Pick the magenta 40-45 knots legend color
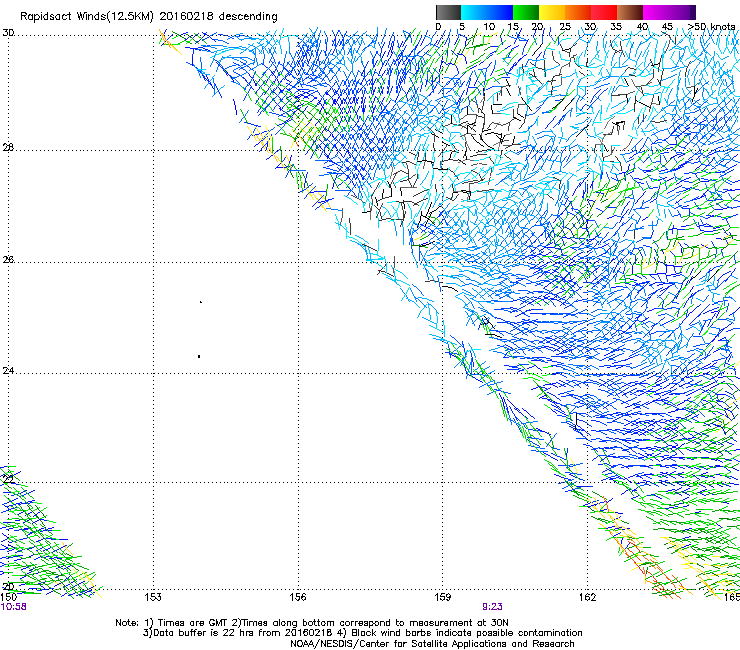Image resolution: width=740 pixels, height=650 pixels. [656, 12]
